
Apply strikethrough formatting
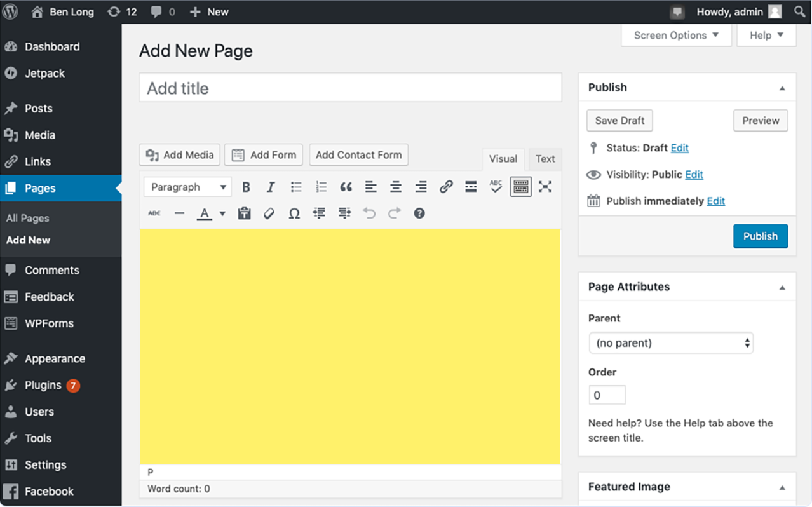[x=154, y=213]
